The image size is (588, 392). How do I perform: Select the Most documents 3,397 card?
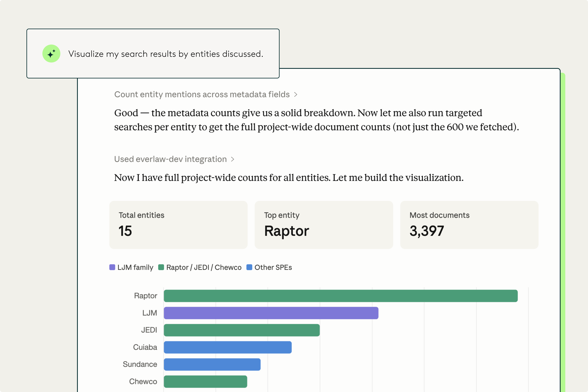pos(469,225)
